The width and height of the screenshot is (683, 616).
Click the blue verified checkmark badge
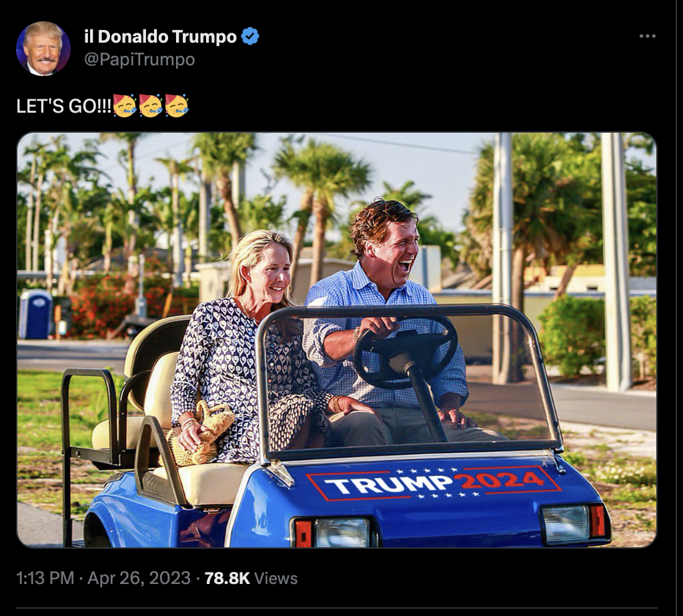250,36
